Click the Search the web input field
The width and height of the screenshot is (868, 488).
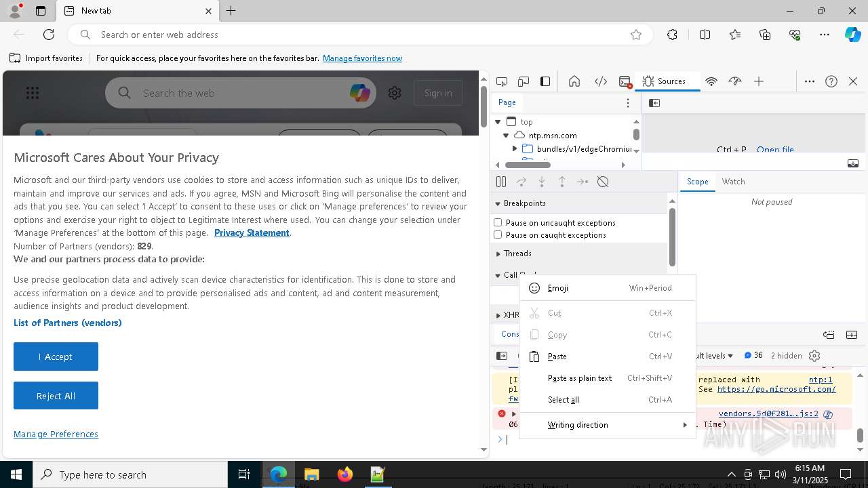pyautogui.click(x=241, y=93)
